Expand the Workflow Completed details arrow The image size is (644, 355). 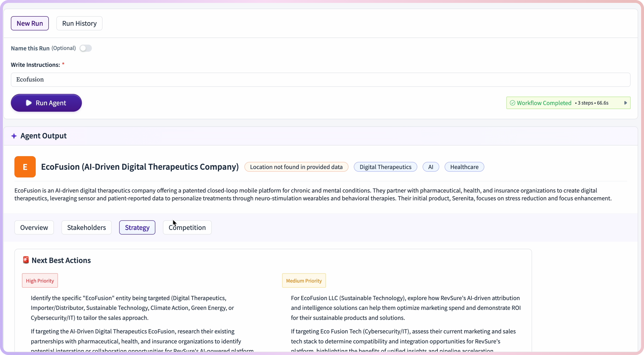click(626, 103)
